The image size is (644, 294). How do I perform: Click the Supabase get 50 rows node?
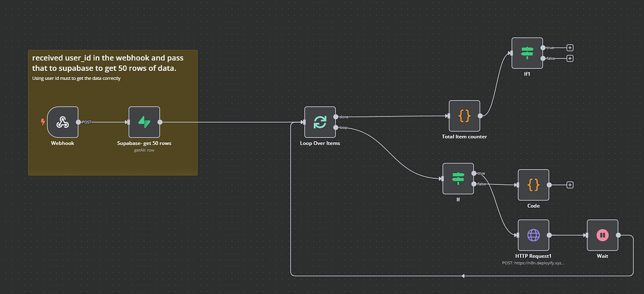[144, 122]
